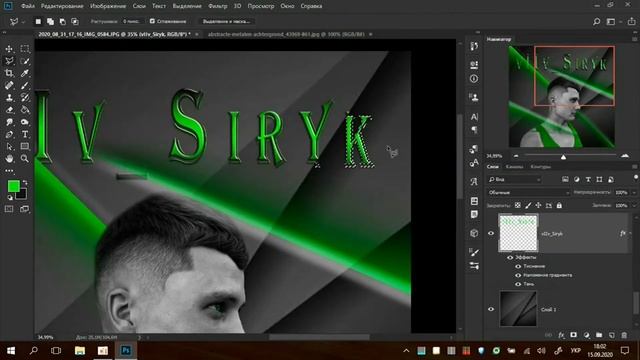Open the tool preset picker arrow

click(x=23, y=22)
